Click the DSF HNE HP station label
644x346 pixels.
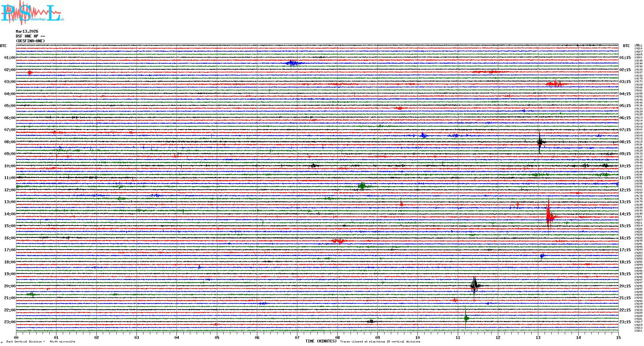(30, 36)
